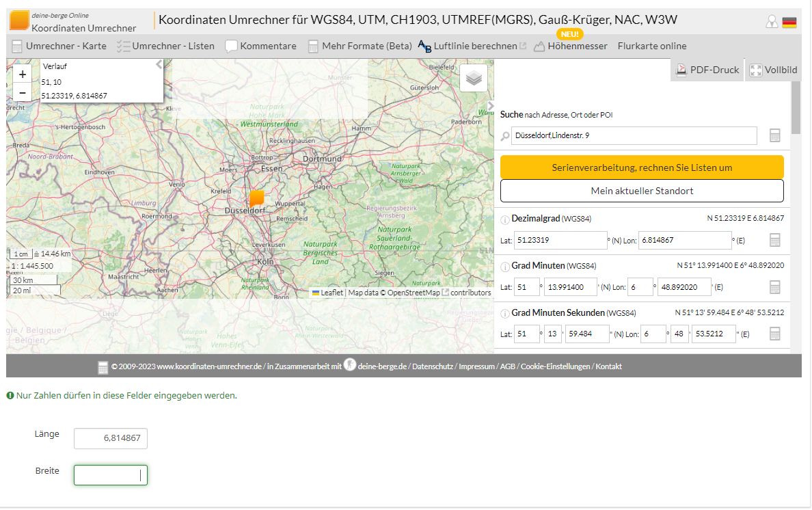Collapse the side panel with map-edge arrow
Screen dimensions: 812x510
tap(490, 106)
